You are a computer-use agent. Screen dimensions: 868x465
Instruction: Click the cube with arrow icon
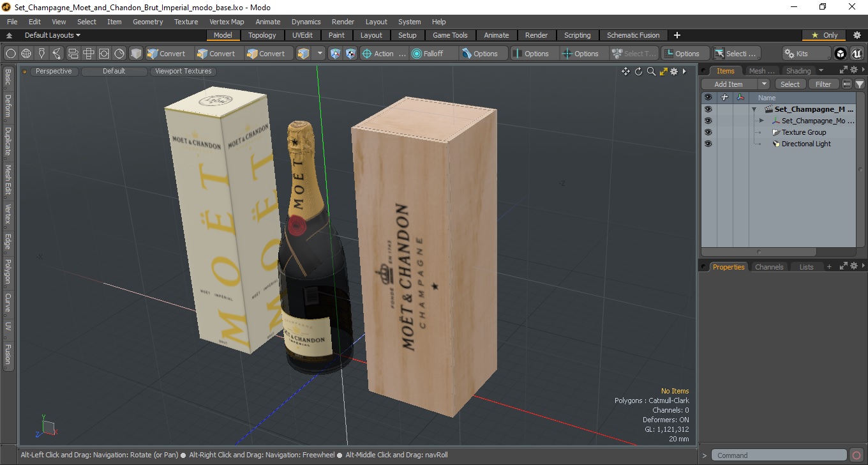(x=304, y=54)
